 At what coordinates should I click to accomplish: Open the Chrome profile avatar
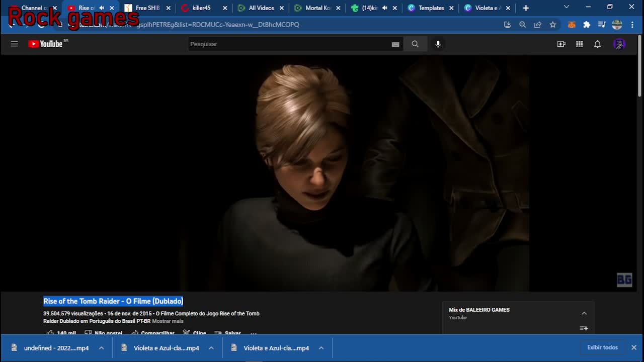click(x=617, y=25)
